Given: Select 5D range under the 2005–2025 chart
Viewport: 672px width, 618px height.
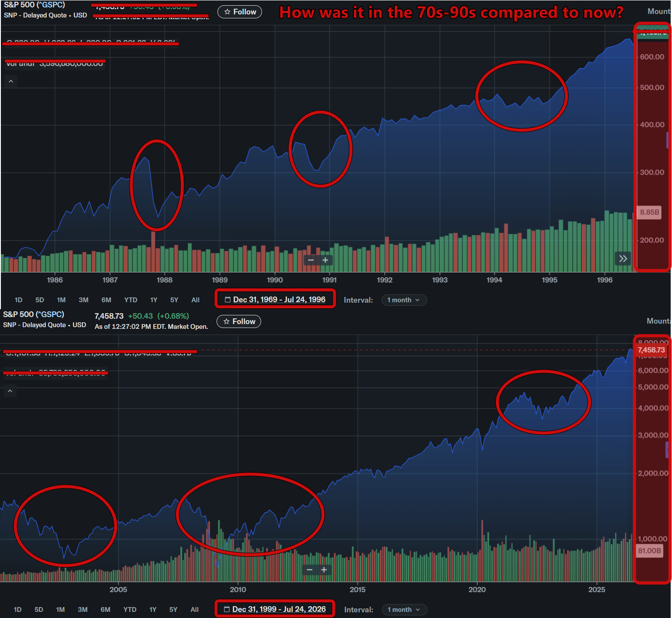Looking at the screenshot, I should (39, 610).
